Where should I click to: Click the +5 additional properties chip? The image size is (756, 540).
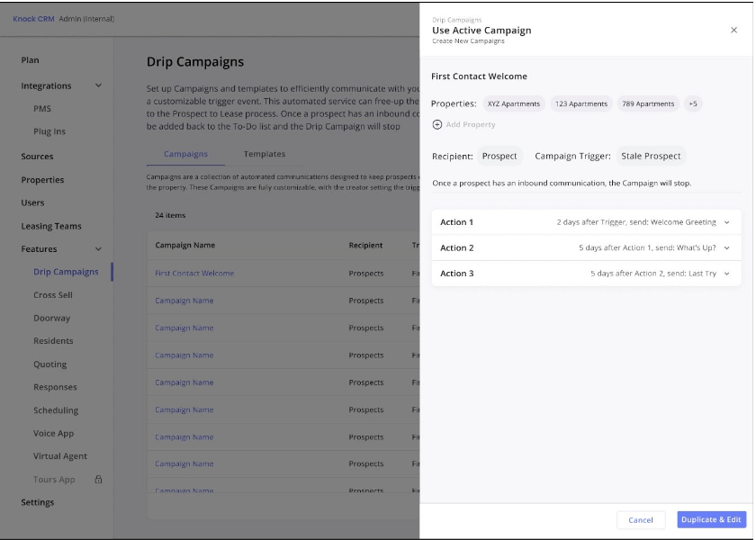(695, 103)
